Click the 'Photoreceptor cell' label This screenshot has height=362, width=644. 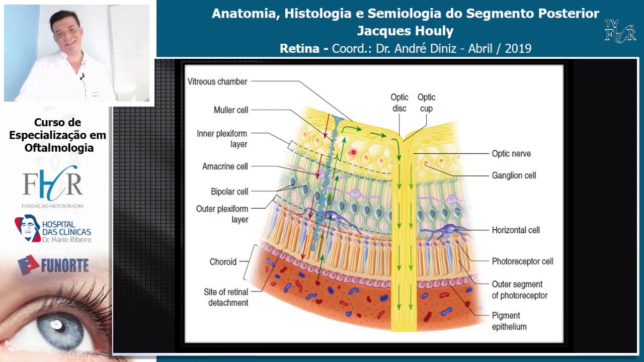[x=522, y=261]
